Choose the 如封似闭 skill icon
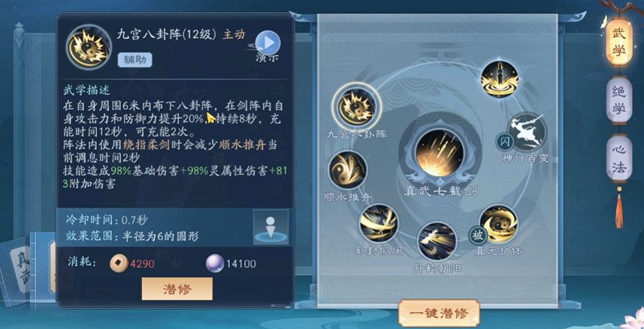Image resolution: width=644 pixels, height=329 pixels. click(378, 224)
